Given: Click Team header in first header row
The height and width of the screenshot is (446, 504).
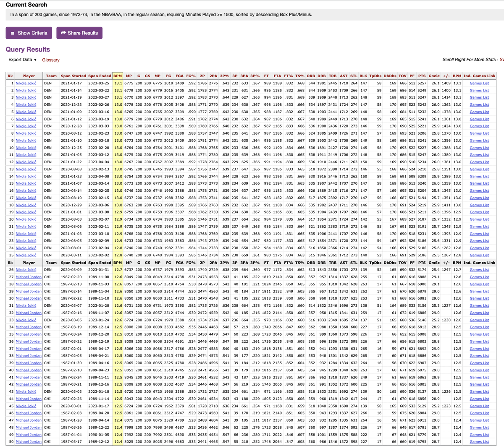Looking at the screenshot, I should click(51, 76).
